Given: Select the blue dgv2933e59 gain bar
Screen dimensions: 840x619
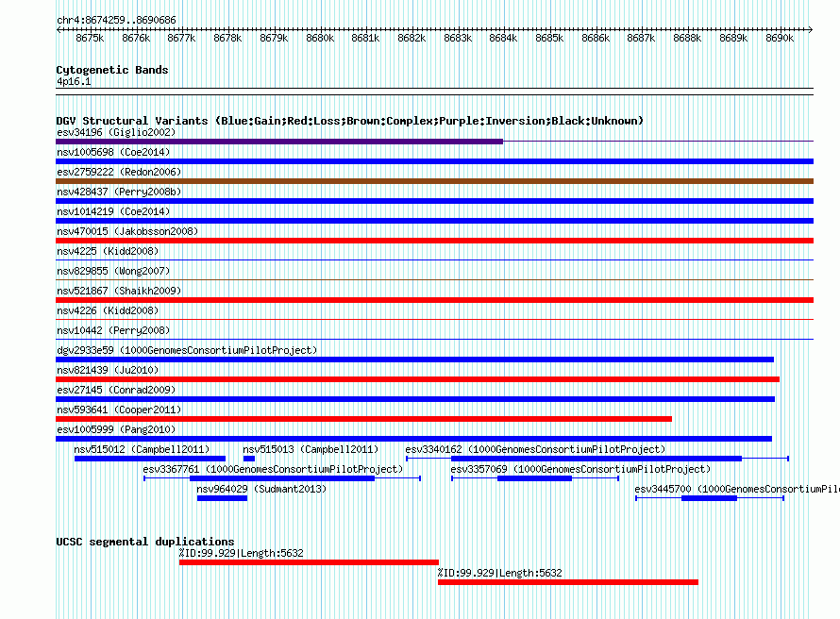Looking at the screenshot, I should tap(414, 360).
